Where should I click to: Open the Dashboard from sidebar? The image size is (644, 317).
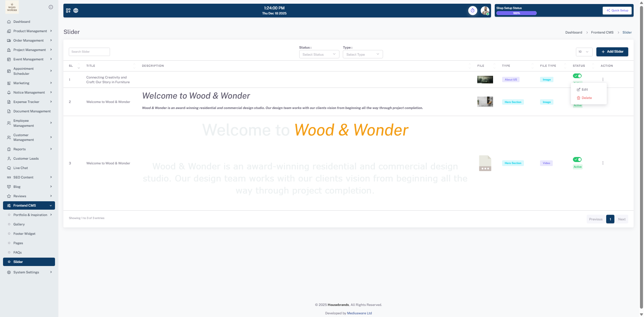click(22, 22)
